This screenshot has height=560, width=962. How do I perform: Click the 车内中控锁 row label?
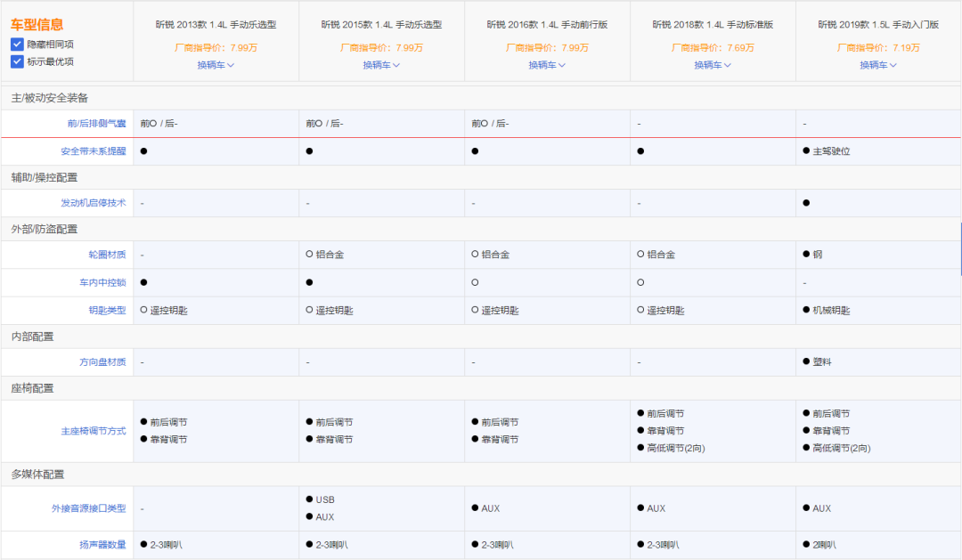(x=102, y=282)
